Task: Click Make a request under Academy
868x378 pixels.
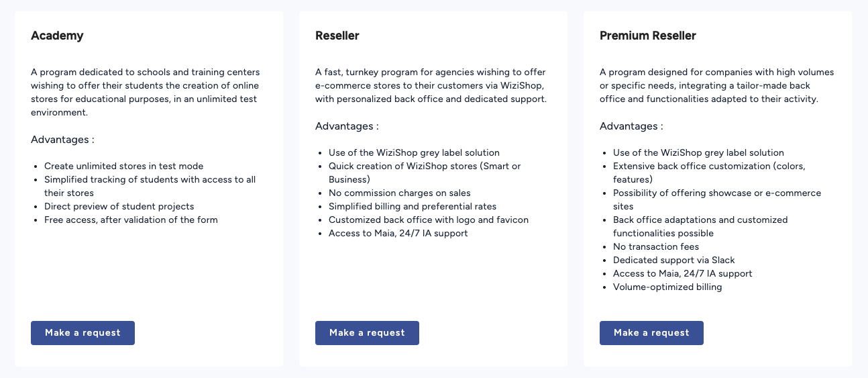Action: coord(83,333)
